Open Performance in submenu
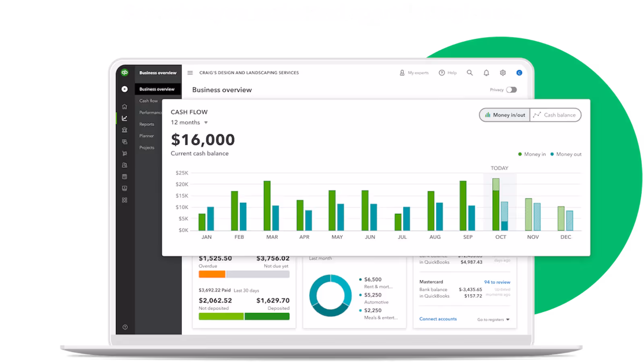The width and height of the screenshot is (644, 362). point(151,113)
